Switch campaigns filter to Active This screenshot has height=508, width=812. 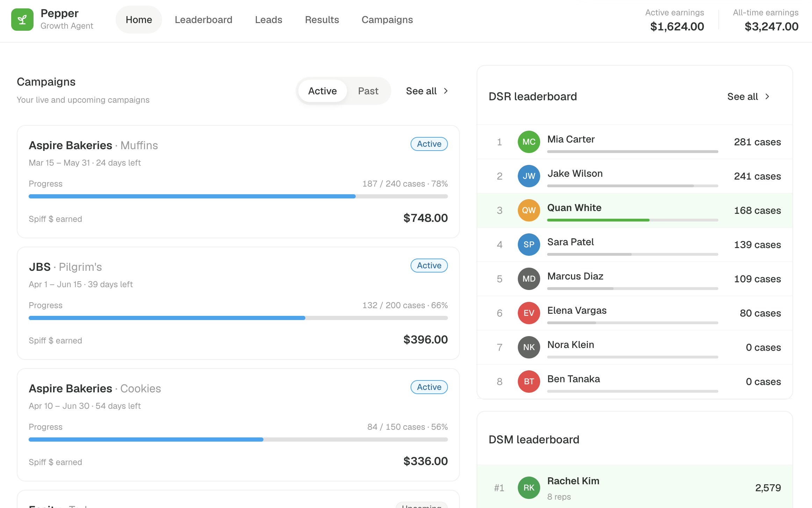tap(322, 91)
